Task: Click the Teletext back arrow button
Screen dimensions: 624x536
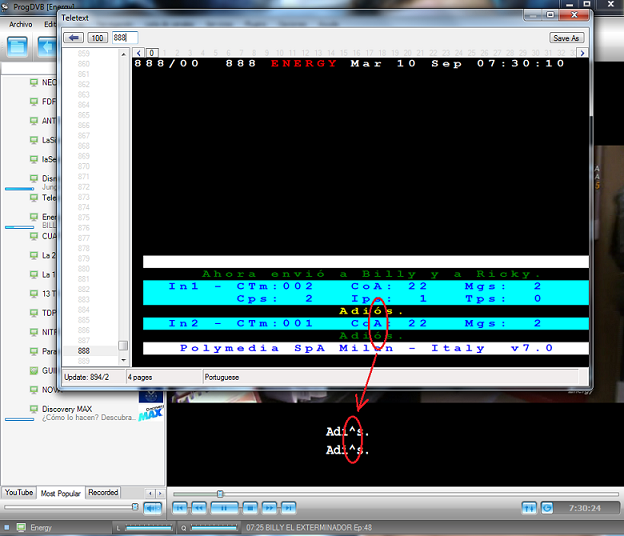Action: click(x=74, y=38)
